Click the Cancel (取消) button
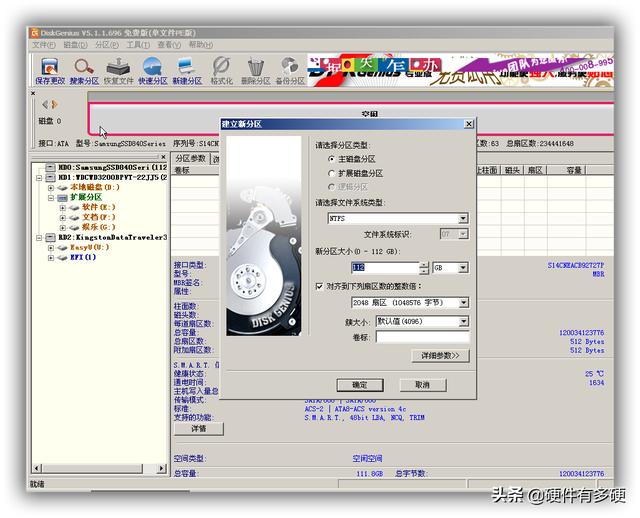The width and height of the screenshot is (640, 518). pos(422,385)
